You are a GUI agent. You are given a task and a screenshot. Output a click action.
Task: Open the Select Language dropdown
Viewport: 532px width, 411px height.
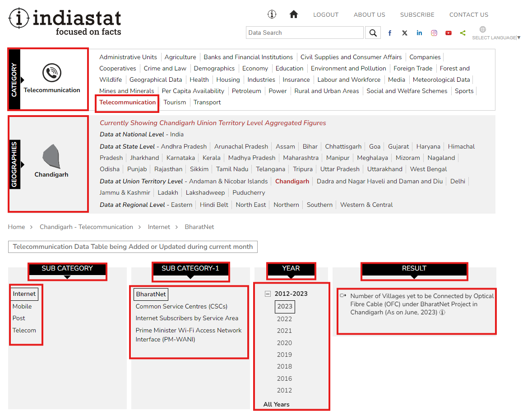click(495, 37)
